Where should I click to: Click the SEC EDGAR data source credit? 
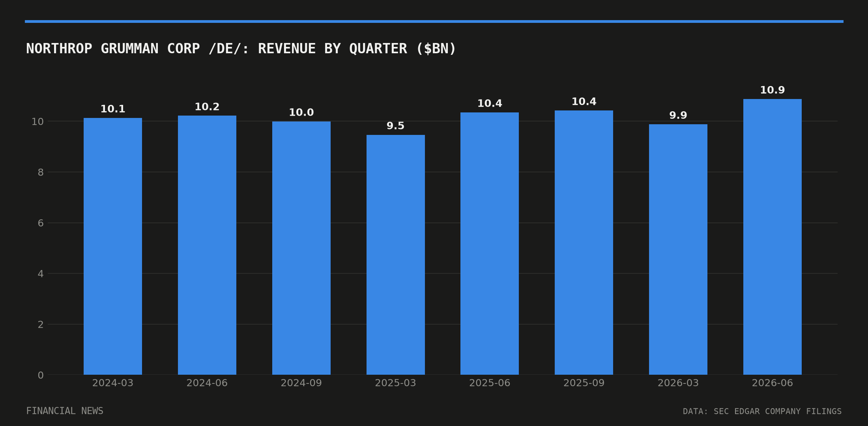click(762, 411)
